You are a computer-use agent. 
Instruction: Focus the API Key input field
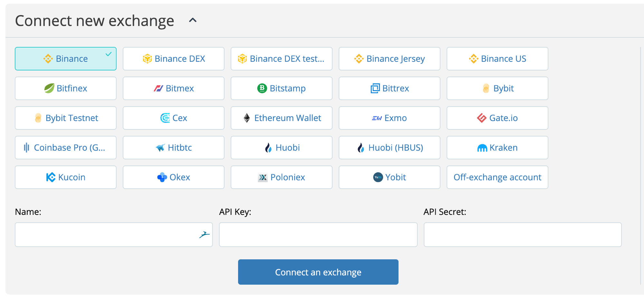click(318, 235)
